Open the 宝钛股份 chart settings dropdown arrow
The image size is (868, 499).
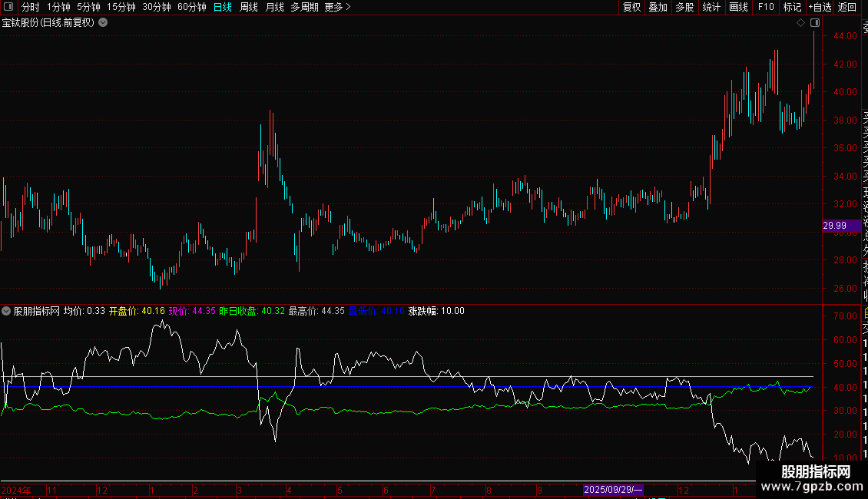[103, 23]
